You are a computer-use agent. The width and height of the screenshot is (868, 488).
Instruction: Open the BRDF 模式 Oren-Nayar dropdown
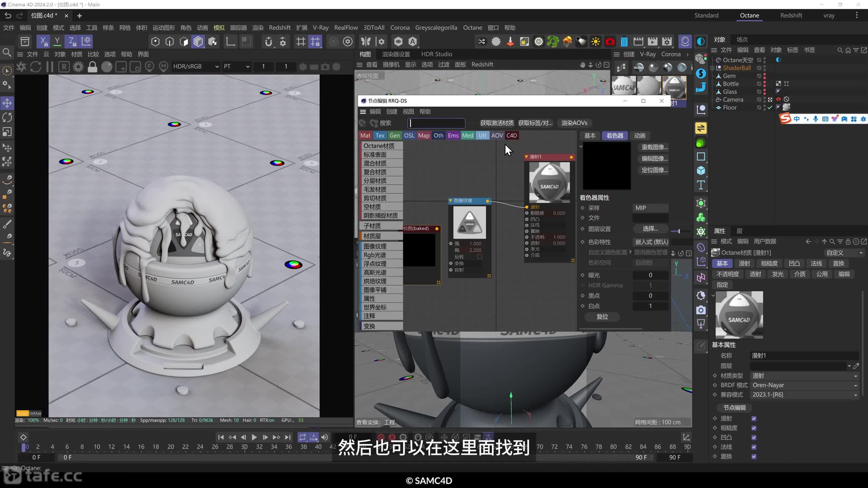pos(805,385)
